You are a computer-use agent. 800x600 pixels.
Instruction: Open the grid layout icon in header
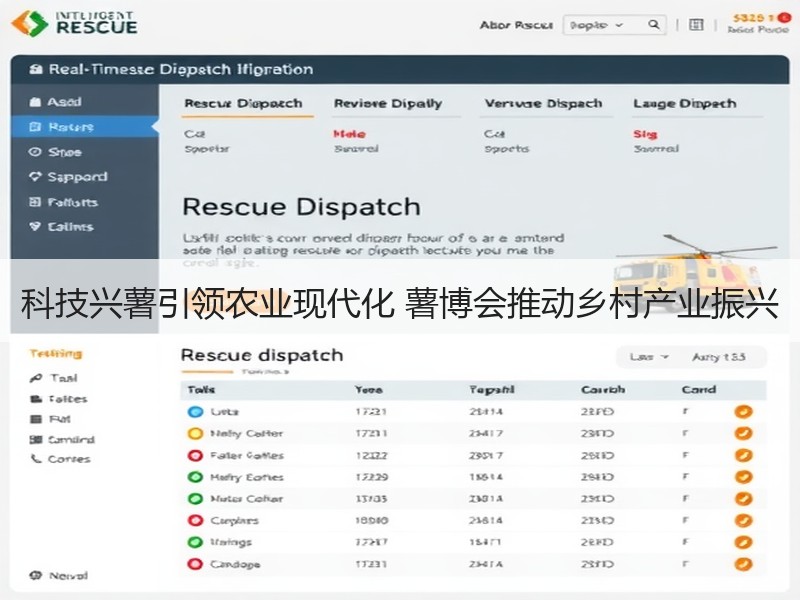point(696,24)
